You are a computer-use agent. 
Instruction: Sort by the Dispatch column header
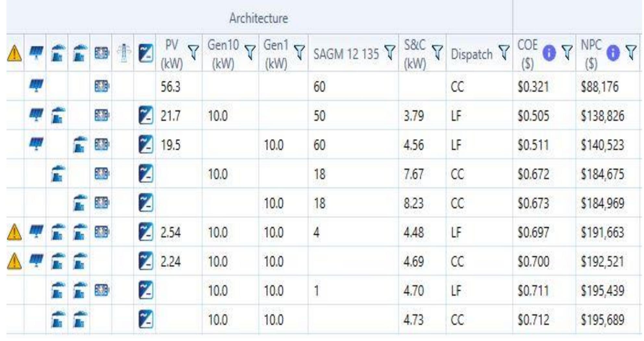[472, 54]
